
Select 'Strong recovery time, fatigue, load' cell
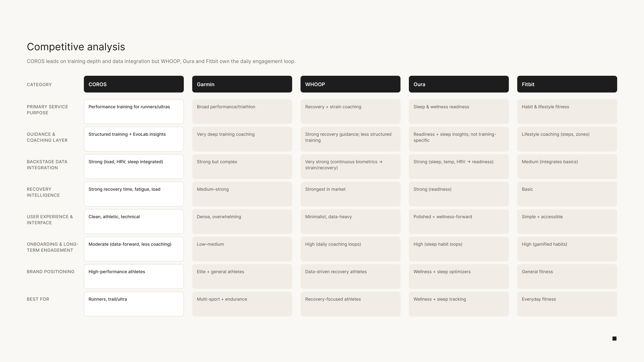(134, 194)
